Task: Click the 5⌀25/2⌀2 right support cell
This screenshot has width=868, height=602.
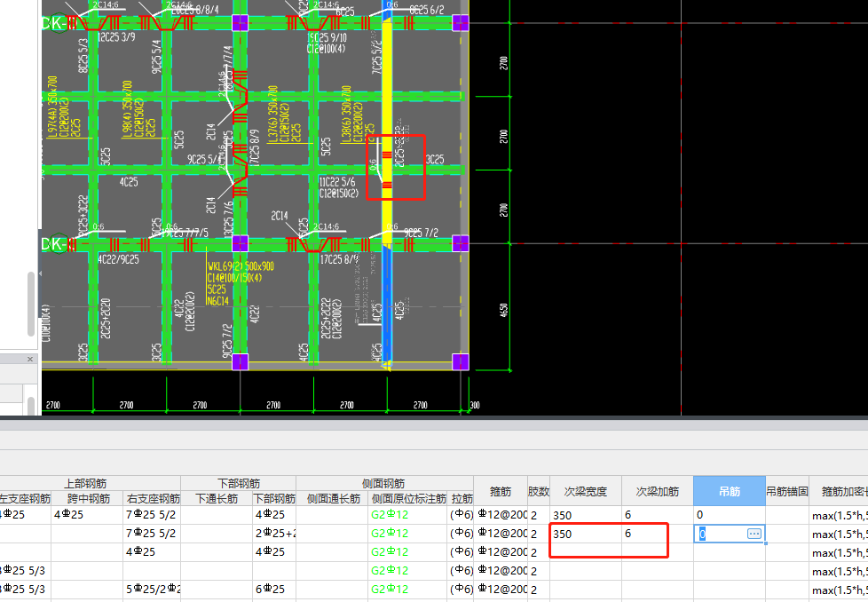Action: pyautogui.click(x=153, y=590)
